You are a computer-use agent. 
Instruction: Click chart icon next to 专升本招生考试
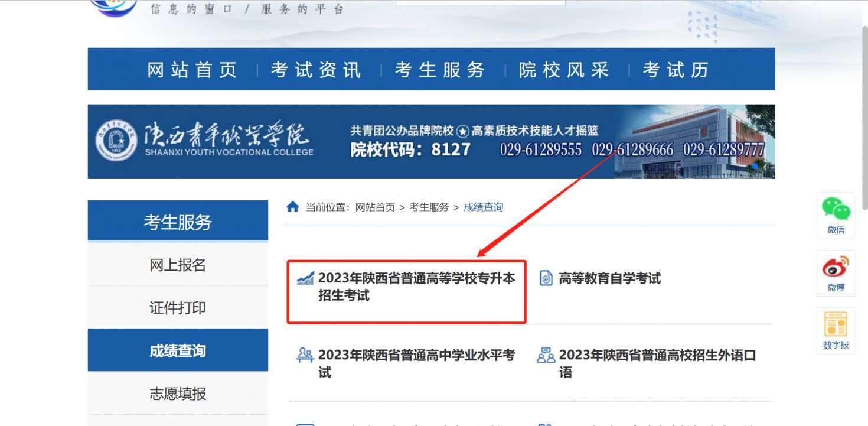click(305, 278)
